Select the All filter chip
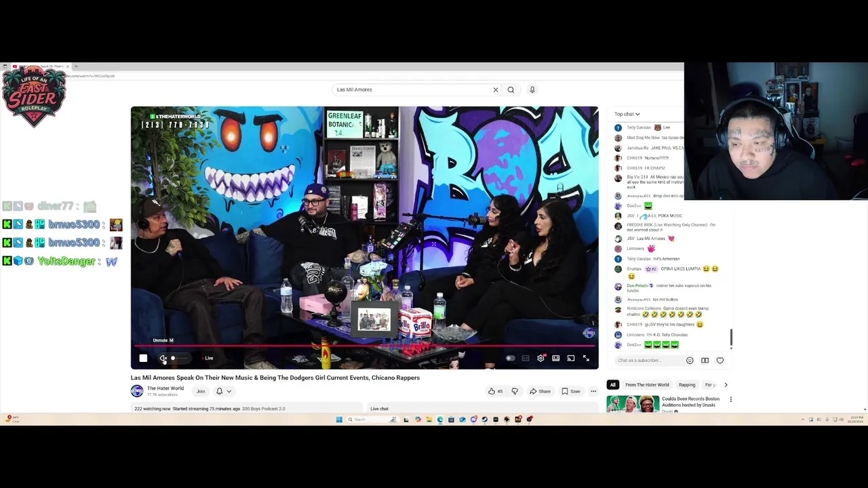This screenshot has height=488, width=868. click(x=612, y=385)
